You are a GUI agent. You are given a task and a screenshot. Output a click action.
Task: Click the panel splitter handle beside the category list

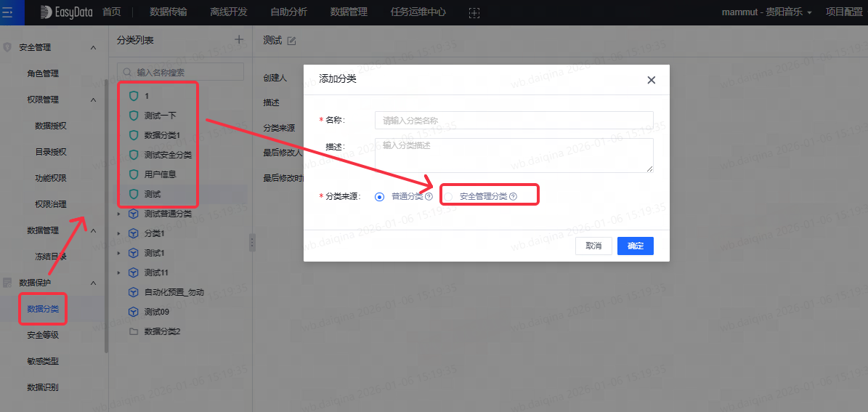pyautogui.click(x=253, y=242)
